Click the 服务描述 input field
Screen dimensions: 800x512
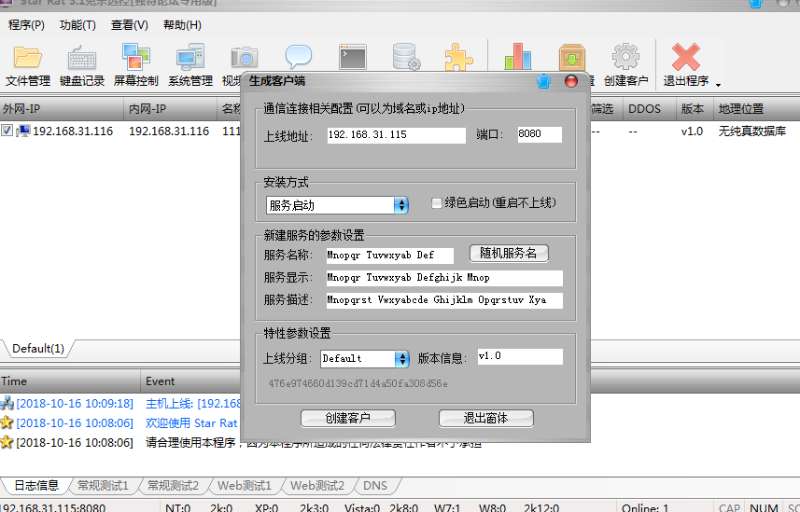click(444, 300)
